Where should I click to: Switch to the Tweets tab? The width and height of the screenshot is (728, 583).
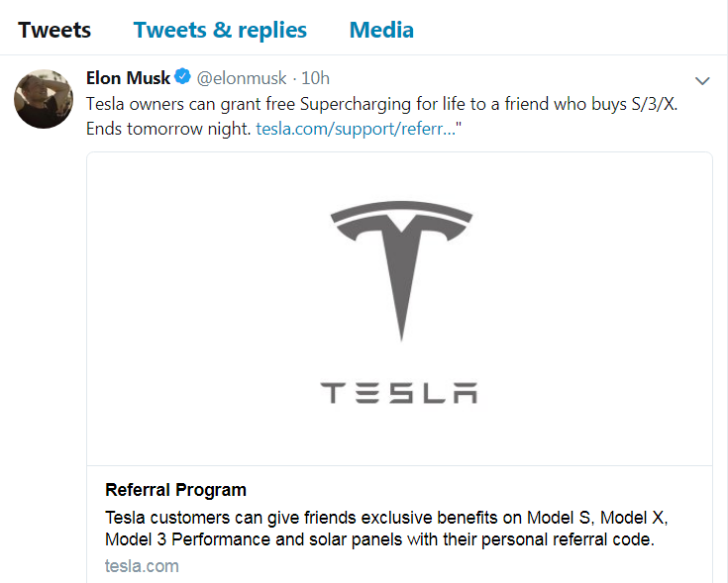[54, 30]
